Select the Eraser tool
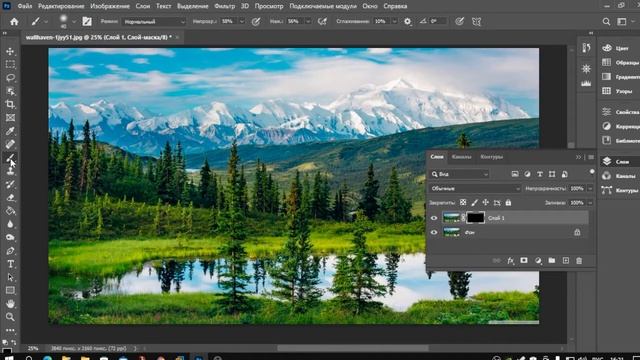Screen dimensions: 640x360 pyautogui.click(x=10, y=198)
